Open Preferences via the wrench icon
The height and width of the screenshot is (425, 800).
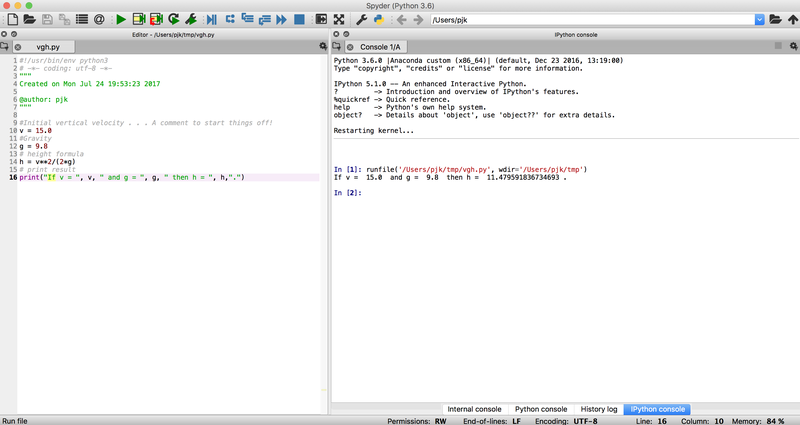tap(361, 19)
